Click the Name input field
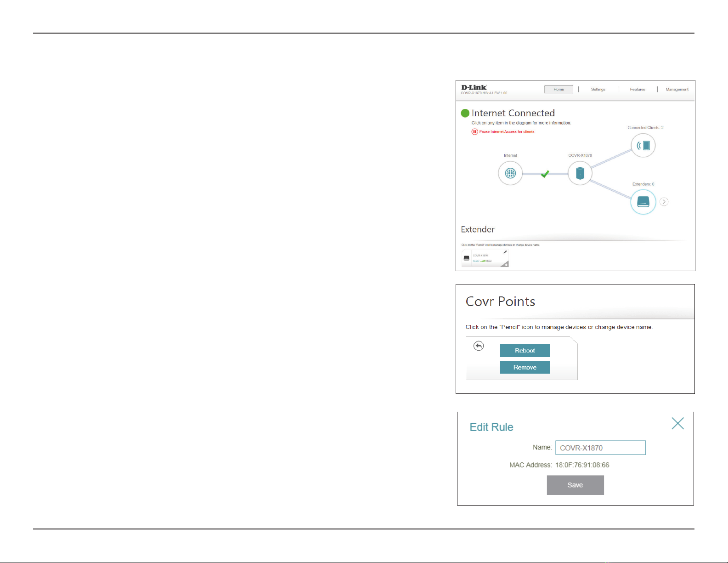This screenshot has height=563, width=728. [x=601, y=448]
